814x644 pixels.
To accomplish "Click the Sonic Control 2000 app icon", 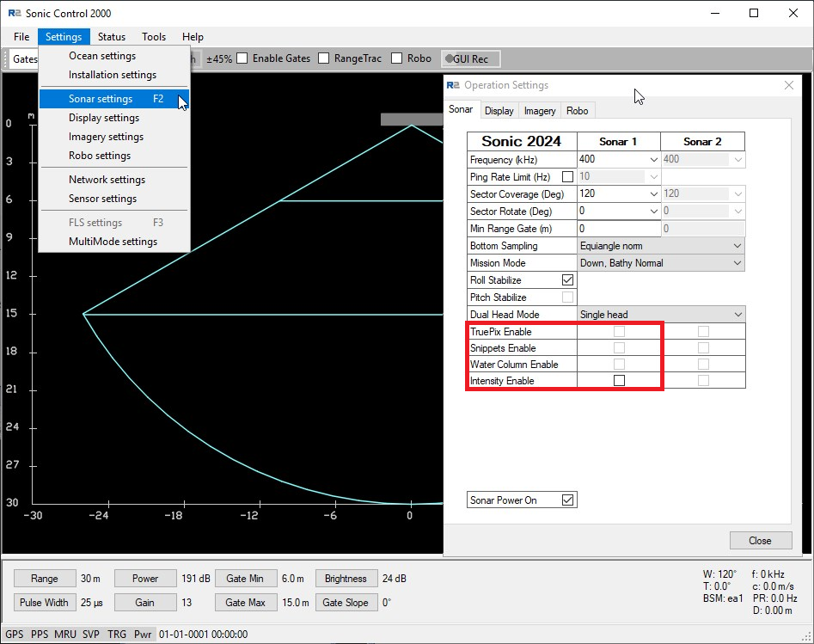I will (x=14, y=14).
